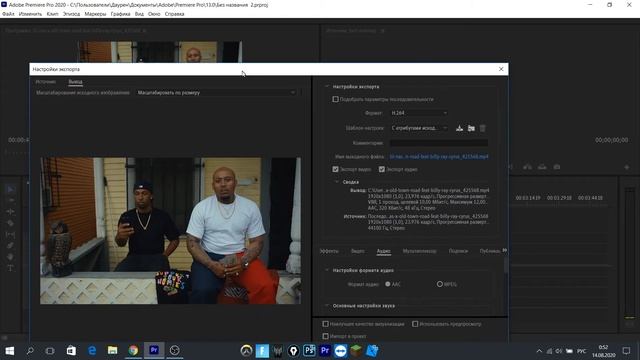Open the Format H.264 dropdown
The width and height of the screenshot is (640, 360).
pyautogui.click(x=419, y=113)
